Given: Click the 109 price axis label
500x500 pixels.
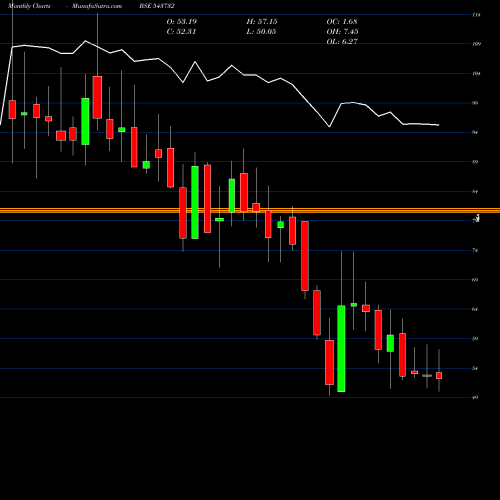Looking at the screenshot, I should click(476, 44).
